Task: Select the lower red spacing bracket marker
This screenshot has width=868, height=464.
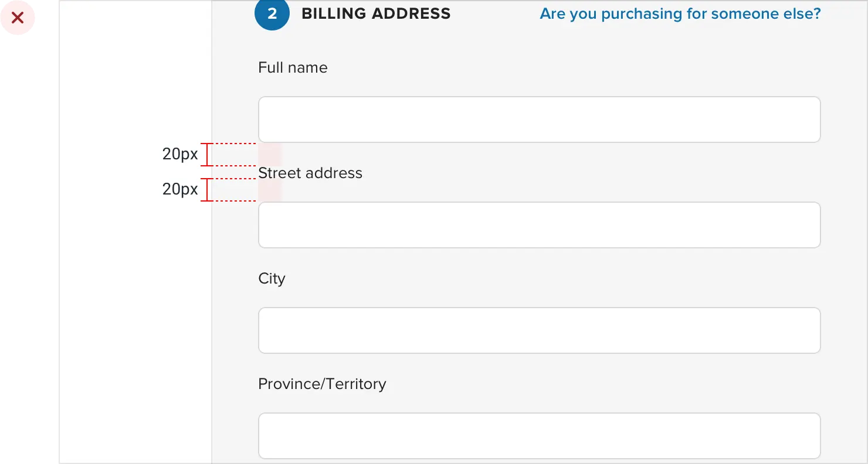Action: pyautogui.click(x=208, y=190)
